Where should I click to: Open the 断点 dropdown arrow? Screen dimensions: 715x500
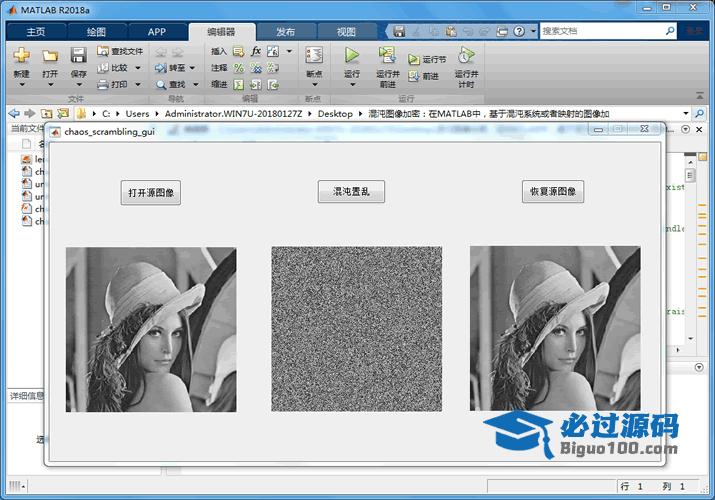click(314, 84)
